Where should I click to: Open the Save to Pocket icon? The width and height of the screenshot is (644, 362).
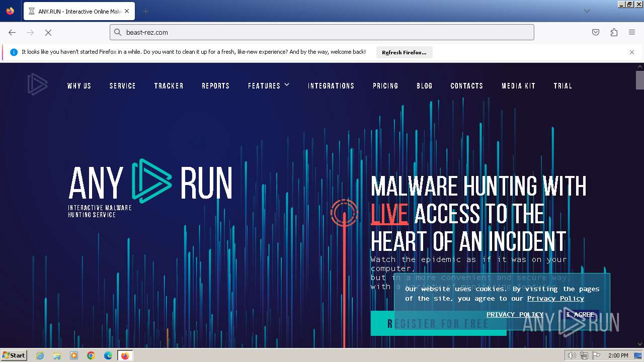click(596, 32)
